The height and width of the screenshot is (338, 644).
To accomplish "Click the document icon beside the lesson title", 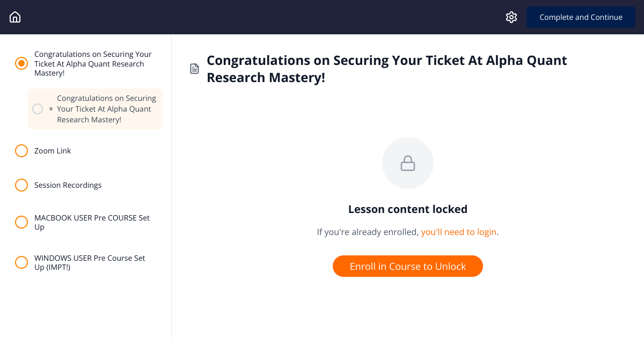I will 194,68.
